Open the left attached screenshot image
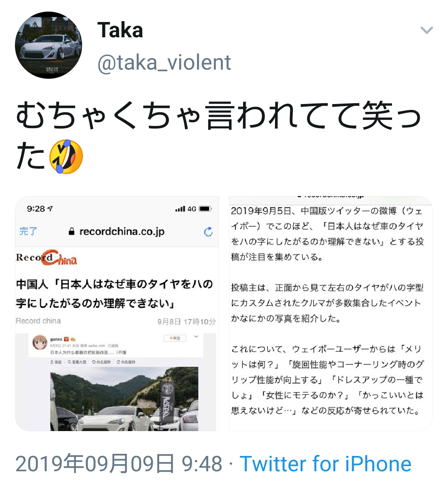 click(117, 313)
